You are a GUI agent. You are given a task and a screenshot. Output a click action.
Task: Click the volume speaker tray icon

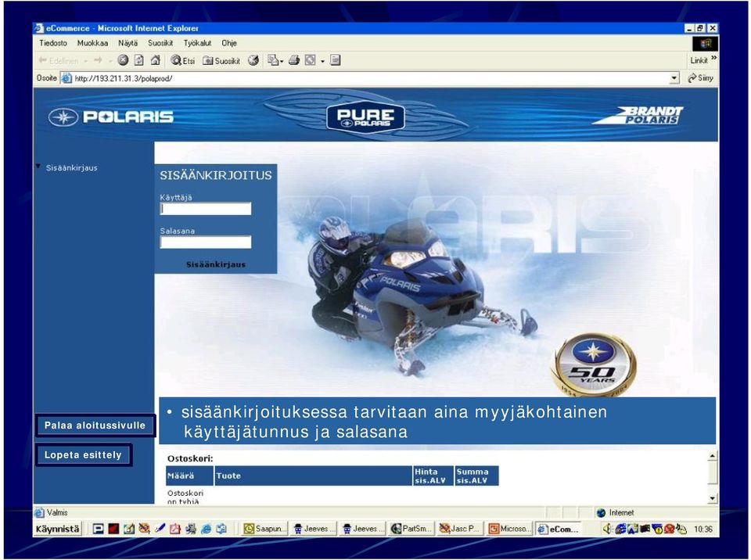tap(607, 529)
